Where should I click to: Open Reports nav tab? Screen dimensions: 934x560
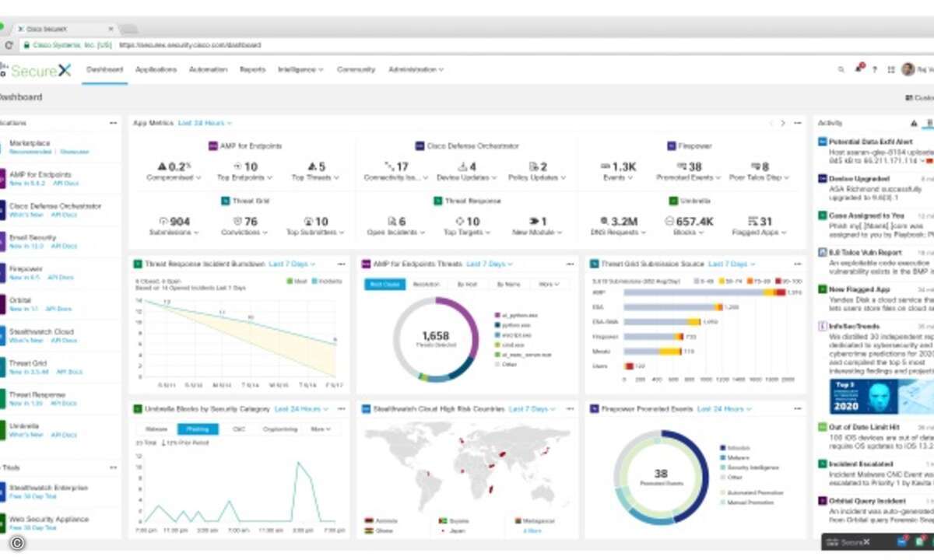click(253, 69)
